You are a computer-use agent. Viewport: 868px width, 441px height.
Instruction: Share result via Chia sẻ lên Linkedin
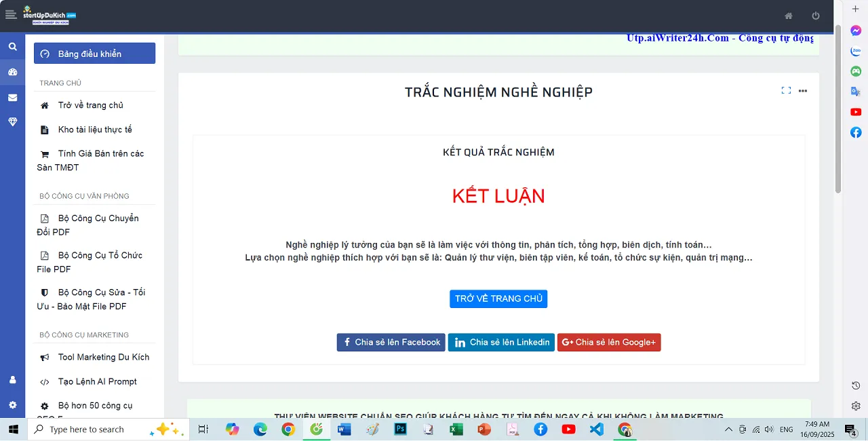pos(501,343)
